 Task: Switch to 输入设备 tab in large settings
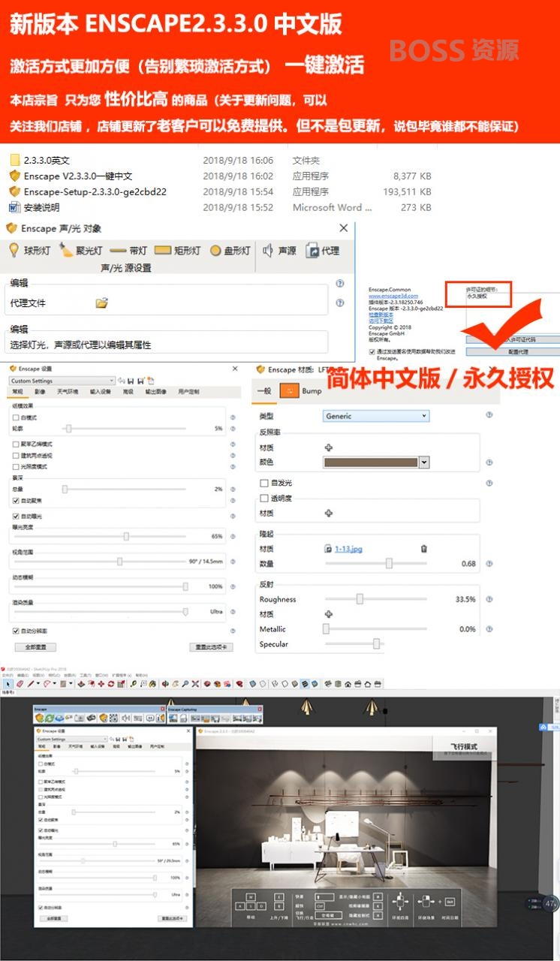pyautogui.click(x=101, y=391)
